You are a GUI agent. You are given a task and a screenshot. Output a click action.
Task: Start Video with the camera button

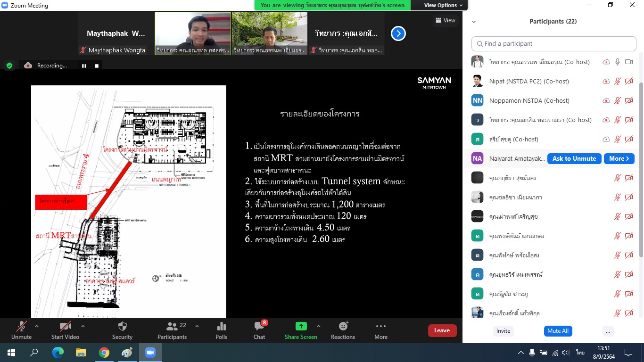click(x=65, y=330)
